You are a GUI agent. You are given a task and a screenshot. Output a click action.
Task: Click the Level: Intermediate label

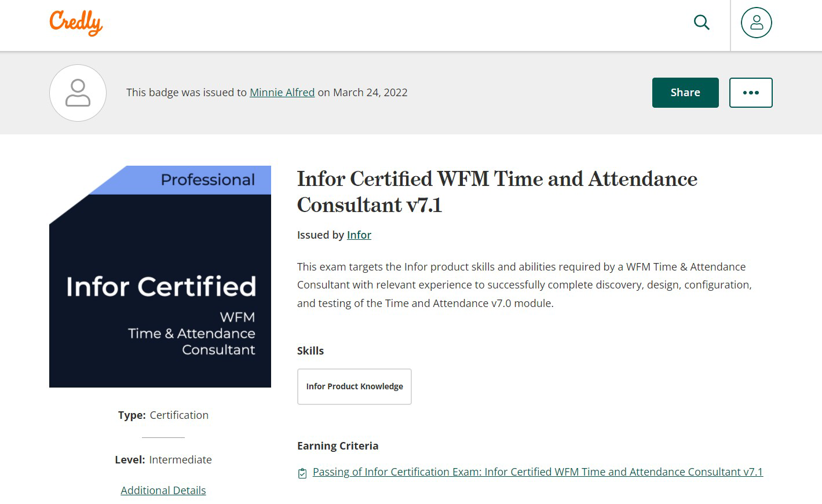[163, 459]
